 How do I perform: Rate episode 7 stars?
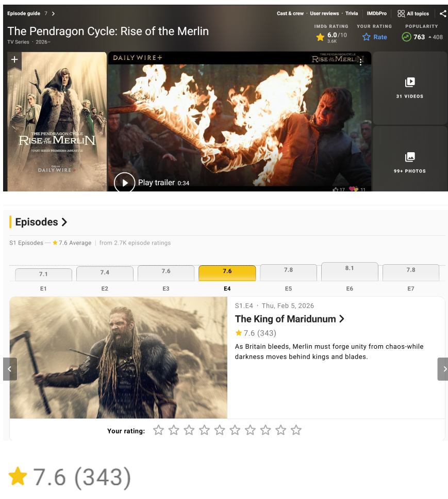250,430
